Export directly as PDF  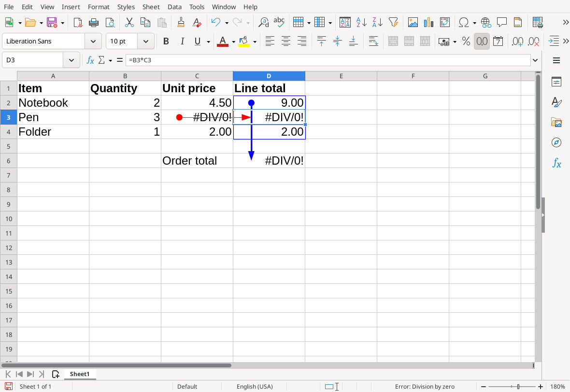pyautogui.click(x=78, y=23)
